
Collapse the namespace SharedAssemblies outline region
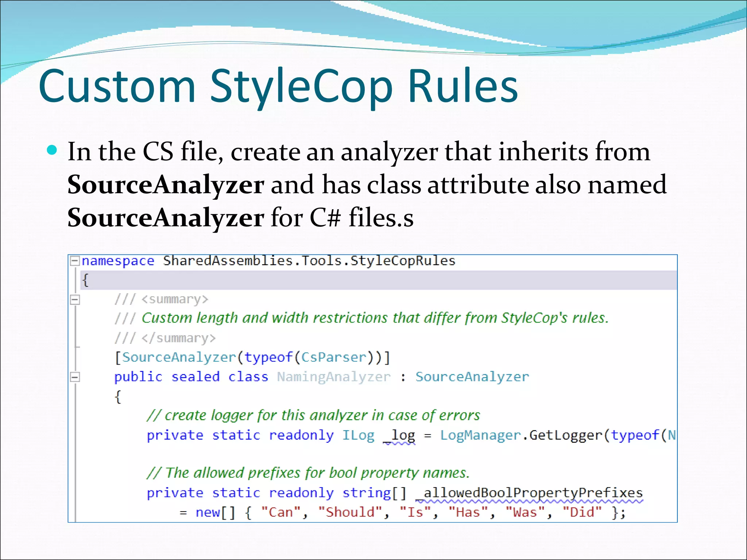point(75,261)
